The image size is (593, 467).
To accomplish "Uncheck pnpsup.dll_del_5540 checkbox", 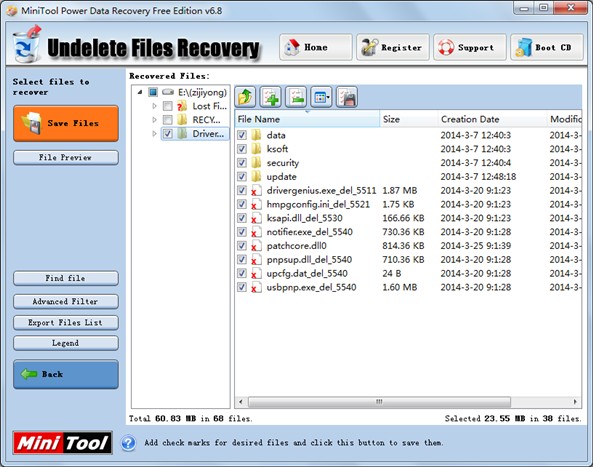I will [x=242, y=259].
